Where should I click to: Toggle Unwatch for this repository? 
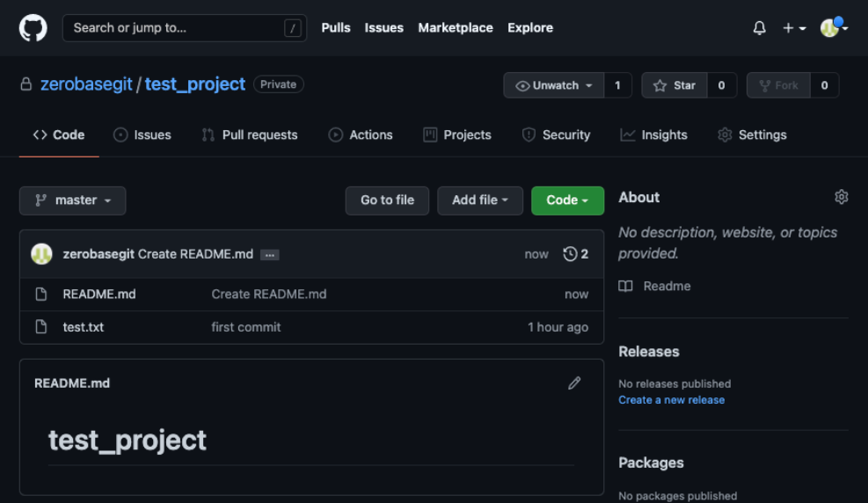click(x=554, y=85)
